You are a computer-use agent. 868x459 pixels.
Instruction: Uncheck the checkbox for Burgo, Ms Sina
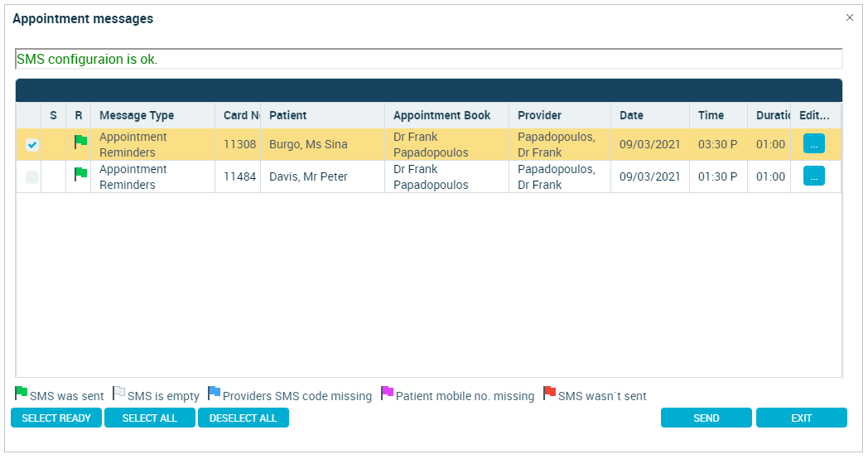click(32, 145)
